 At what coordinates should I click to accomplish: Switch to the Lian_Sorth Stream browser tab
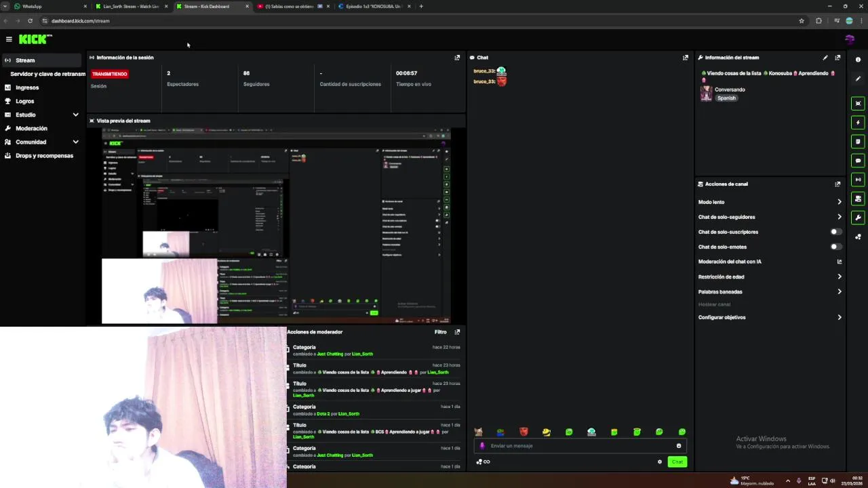click(x=131, y=6)
